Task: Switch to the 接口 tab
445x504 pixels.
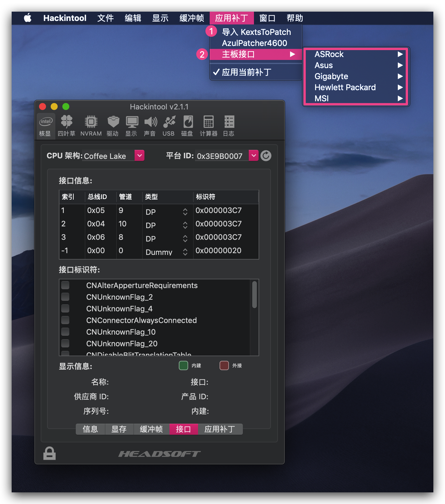Action: click(183, 429)
